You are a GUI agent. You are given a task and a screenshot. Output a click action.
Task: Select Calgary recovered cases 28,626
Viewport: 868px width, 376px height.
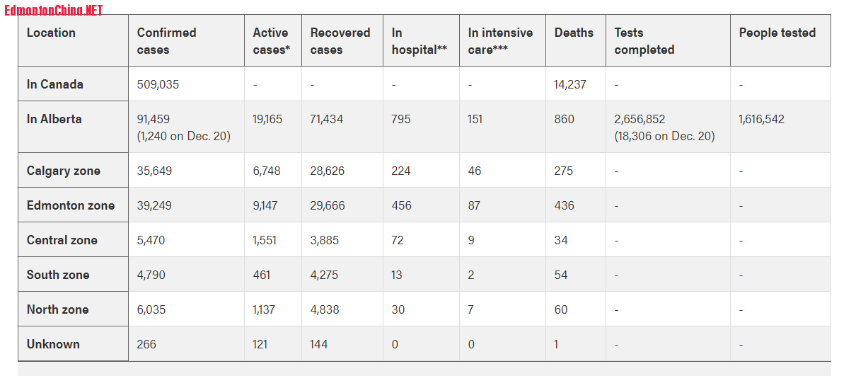coord(327,171)
